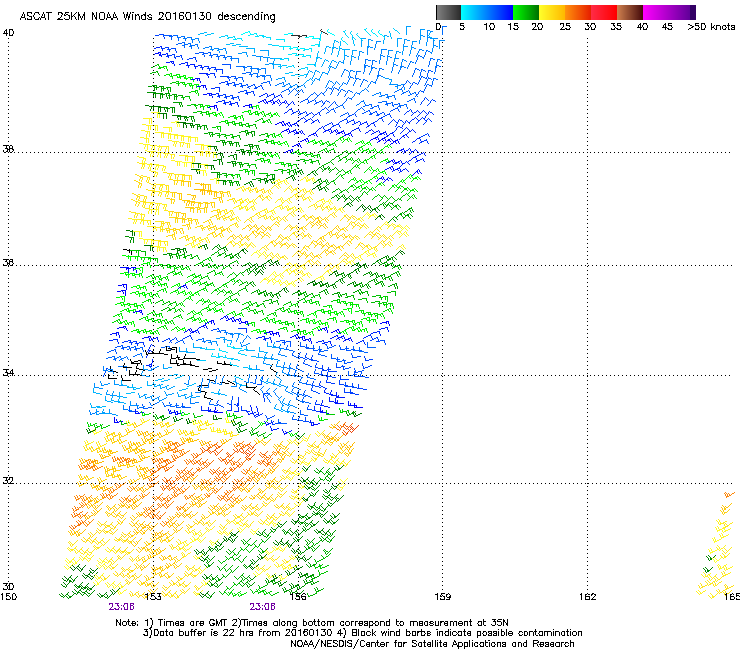
Task: Click the latitude label '30'
Action: pos(8,587)
